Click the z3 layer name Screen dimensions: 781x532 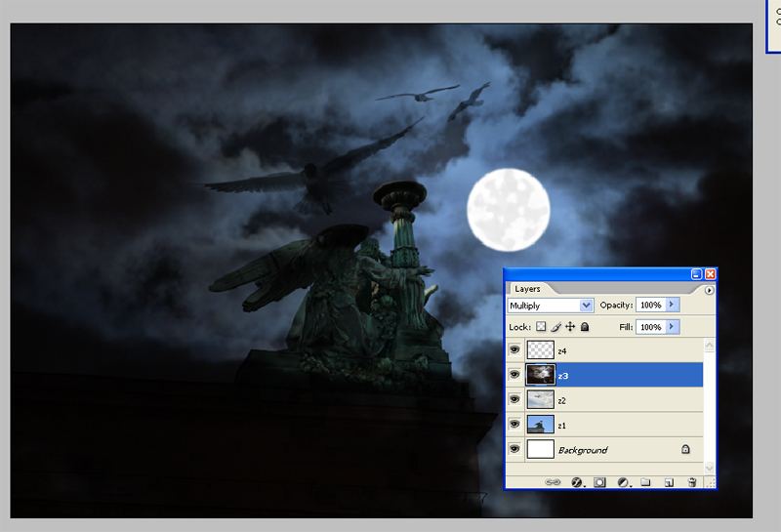563,376
